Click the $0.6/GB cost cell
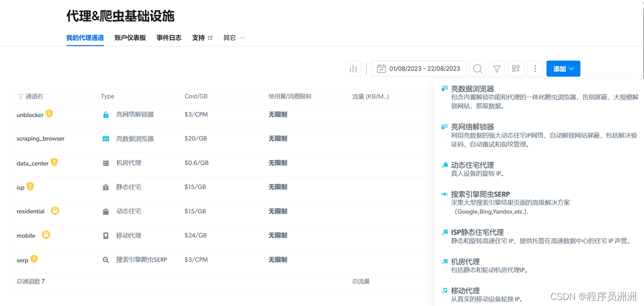Image resolution: width=644 pixels, height=306 pixels. click(x=197, y=163)
